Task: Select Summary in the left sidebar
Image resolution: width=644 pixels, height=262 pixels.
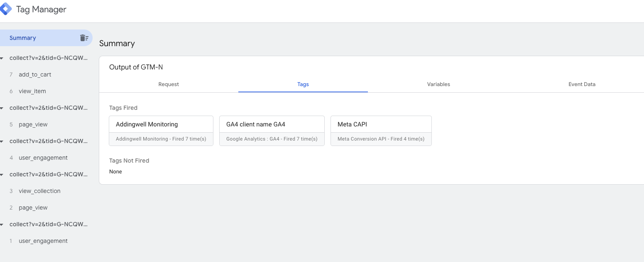Action: coord(23,38)
